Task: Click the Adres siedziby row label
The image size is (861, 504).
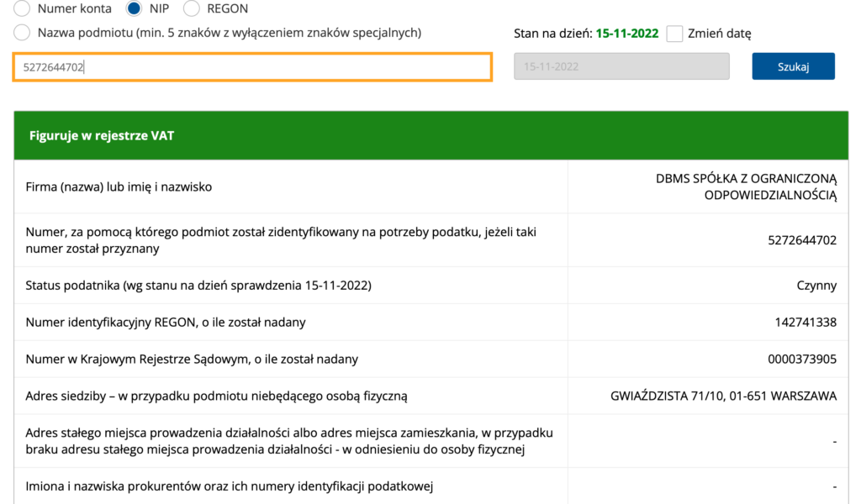Action: [216, 396]
